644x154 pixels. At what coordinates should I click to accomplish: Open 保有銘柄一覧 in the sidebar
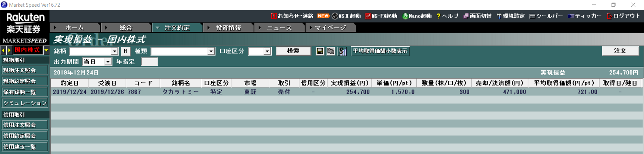point(25,92)
